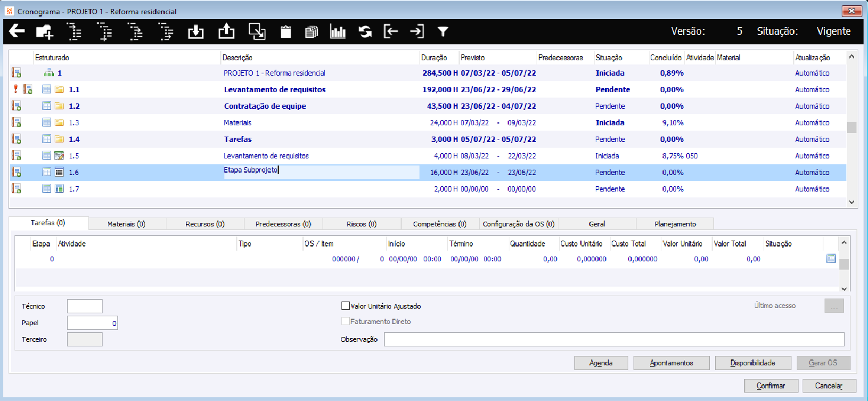Viewport: 868px width, 401px height.
Task: Click the overlapping squares with arrow toolbar icon
Action: coord(257,32)
